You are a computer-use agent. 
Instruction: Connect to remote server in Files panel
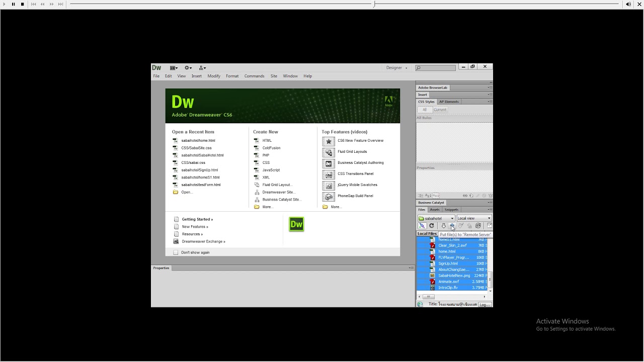click(422, 226)
